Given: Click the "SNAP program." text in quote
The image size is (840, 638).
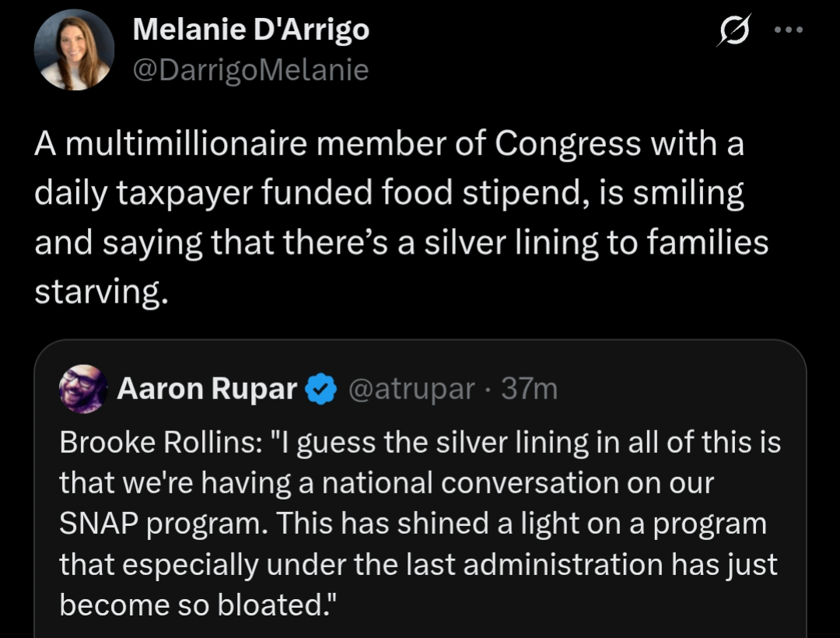Looking at the screenshot, I should (162, 523).
